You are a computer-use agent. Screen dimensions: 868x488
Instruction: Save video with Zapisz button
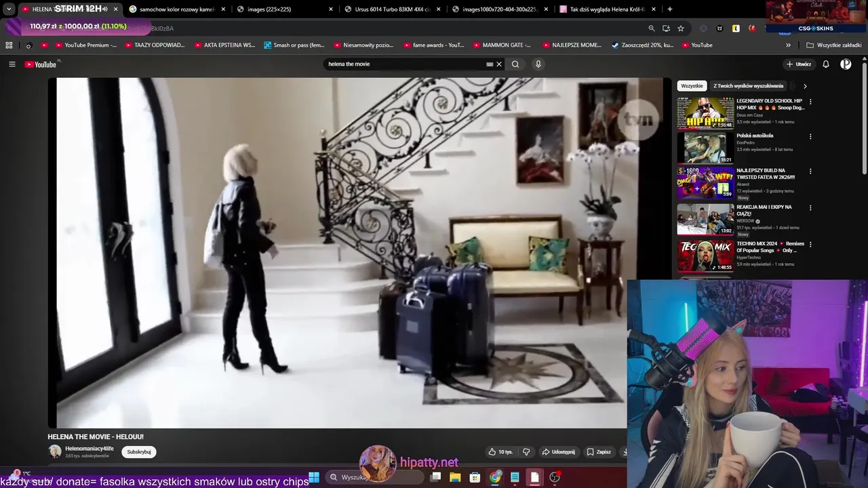[x=599, y=452]
